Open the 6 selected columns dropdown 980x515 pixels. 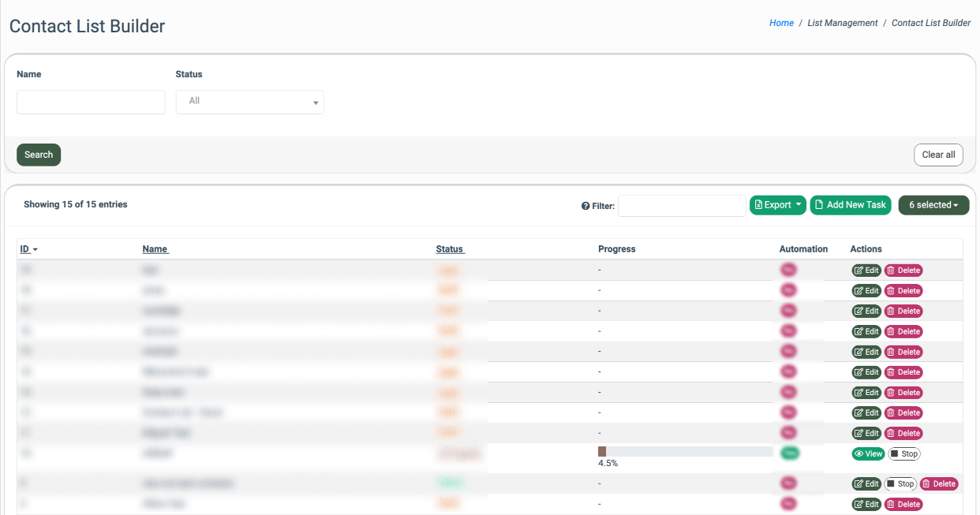coord(933,205)
